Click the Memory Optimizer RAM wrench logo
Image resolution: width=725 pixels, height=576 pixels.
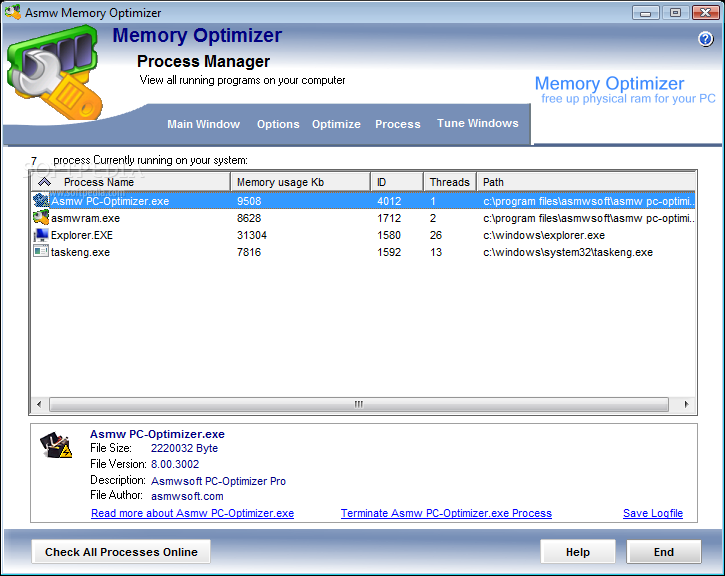pos(55,73)
